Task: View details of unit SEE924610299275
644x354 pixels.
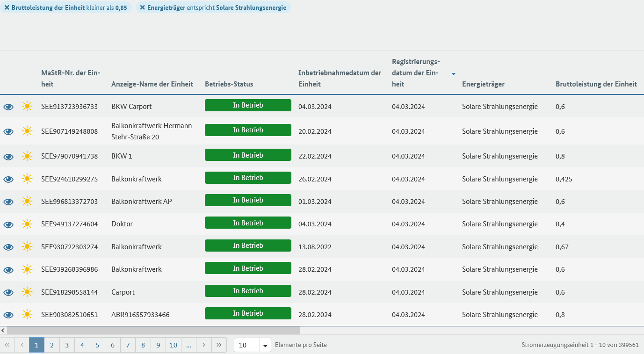Action: pos(8,179)
